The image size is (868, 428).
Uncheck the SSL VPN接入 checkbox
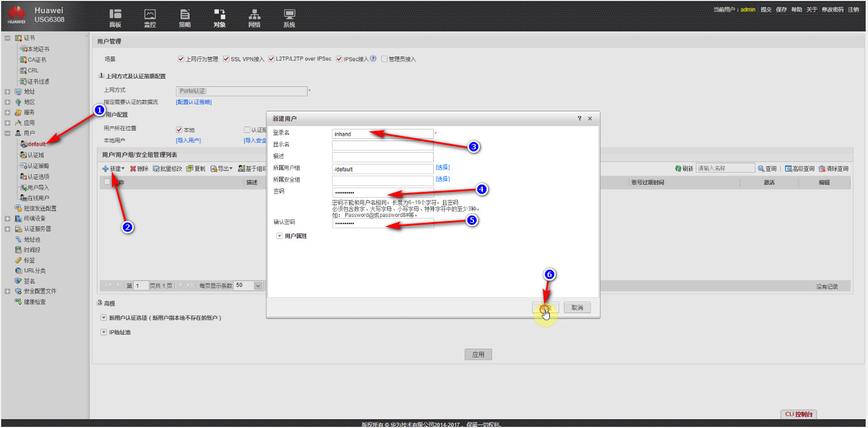pos(226,59)
